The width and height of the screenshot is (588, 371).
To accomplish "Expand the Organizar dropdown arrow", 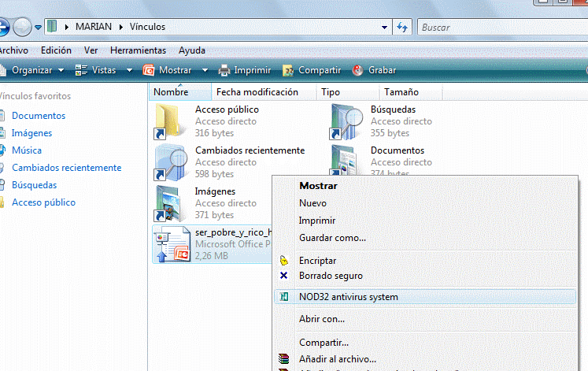I will (61, 70).
